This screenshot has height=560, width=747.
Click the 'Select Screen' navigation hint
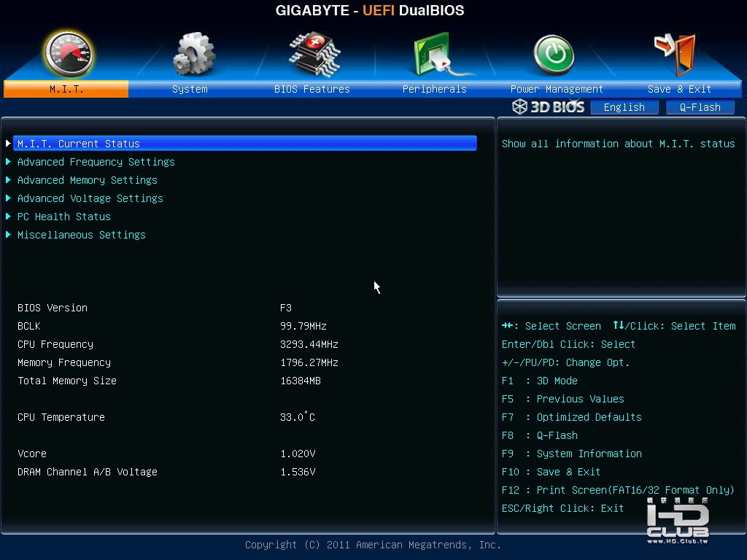tap(551, 326)
